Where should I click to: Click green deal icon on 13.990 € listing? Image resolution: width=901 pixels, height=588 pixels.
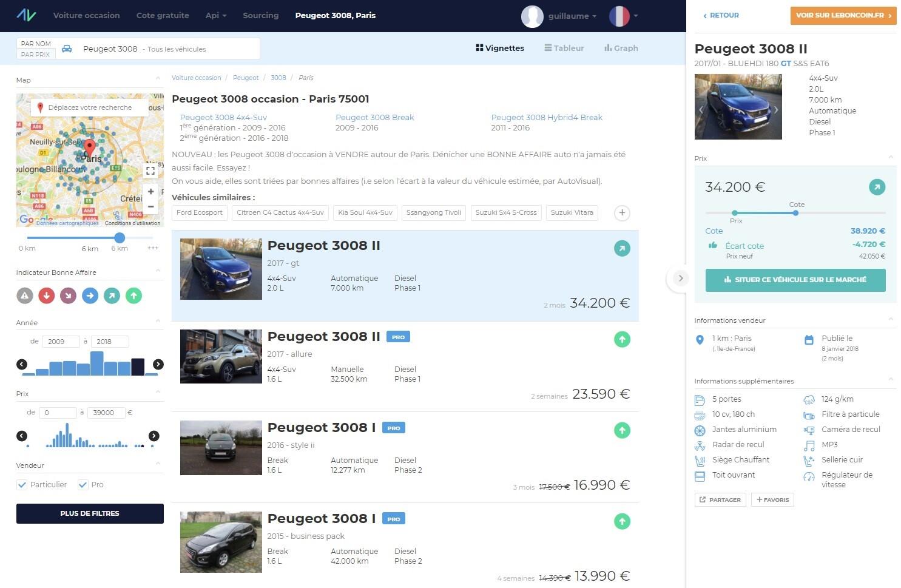point(622,521)
